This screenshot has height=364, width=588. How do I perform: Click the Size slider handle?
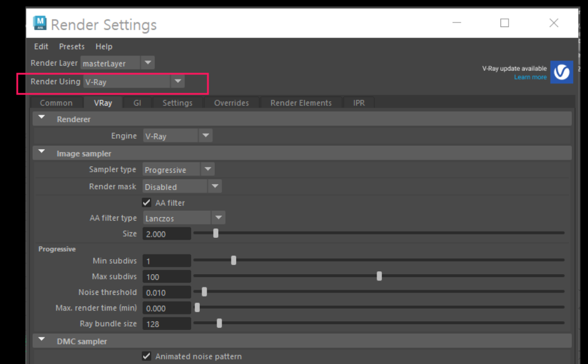tap(215, 233)
